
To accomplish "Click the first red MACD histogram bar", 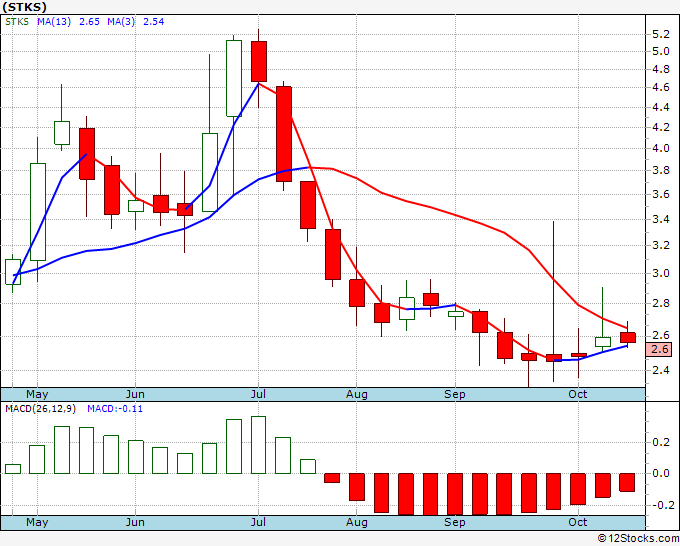I will [332, 478].
